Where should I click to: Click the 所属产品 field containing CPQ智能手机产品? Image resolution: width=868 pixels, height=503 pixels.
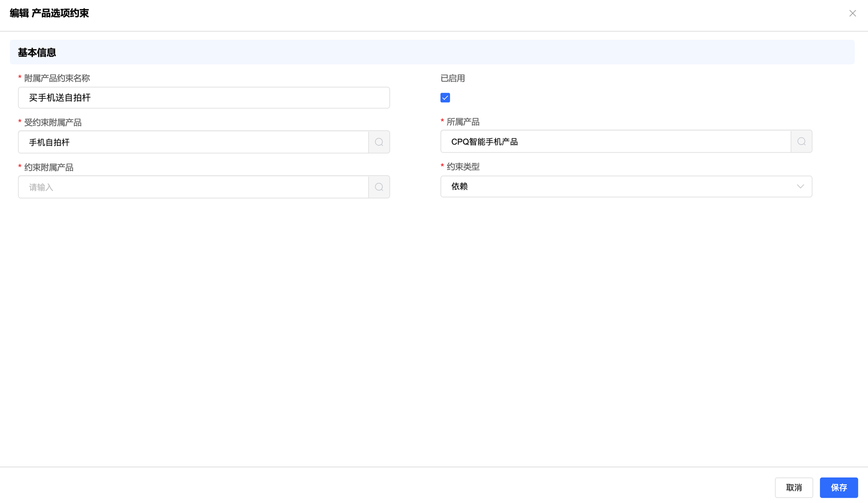615,142
